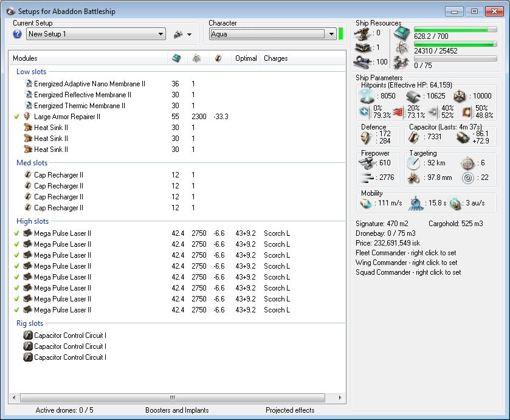Click the volley damage icon showing 2776
510x420 pixels.
coord(368,177)
